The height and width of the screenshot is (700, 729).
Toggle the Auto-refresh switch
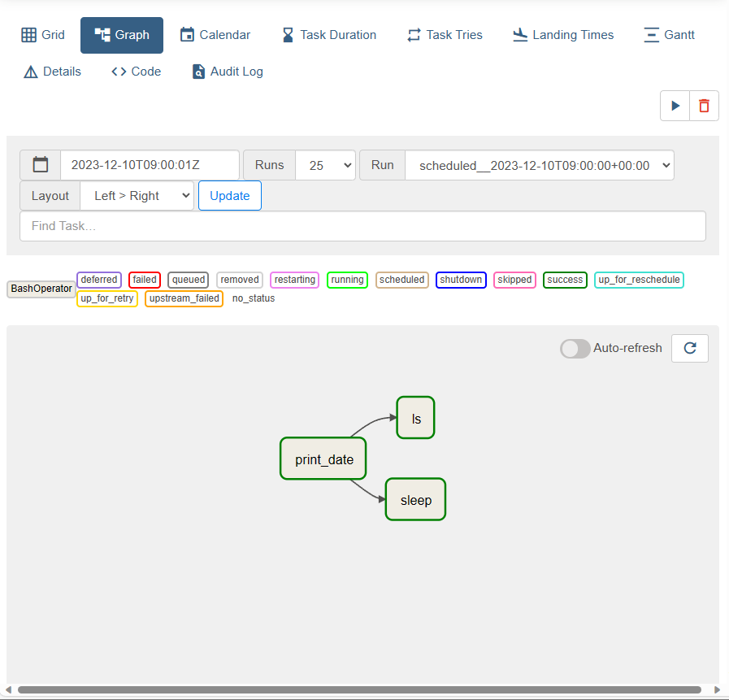pyautogui.click(x=575, y=348)
